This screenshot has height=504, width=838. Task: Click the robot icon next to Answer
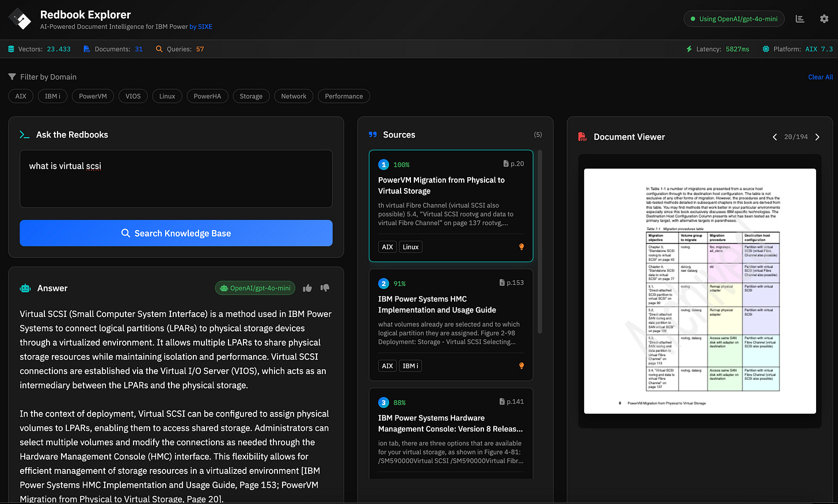pyautogui.click(x=25, y=288)
